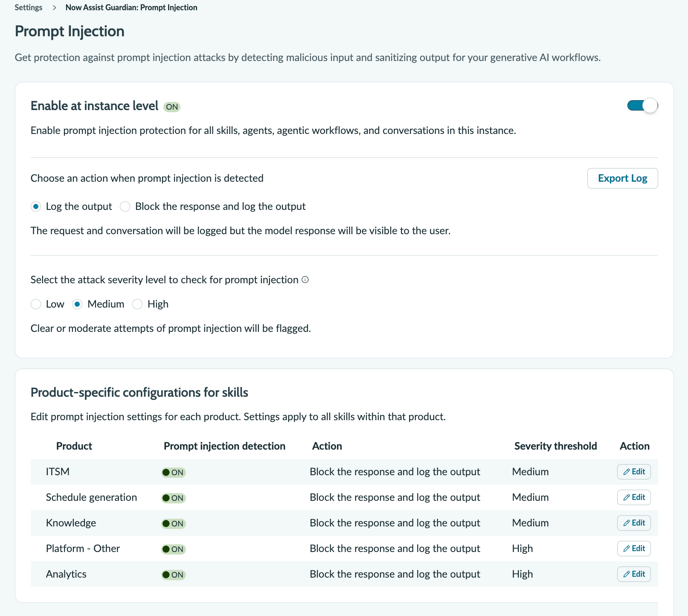Click the Knowledge row's Block the response action text
This screenshot has height=616, width=688.
pos(395,523)
